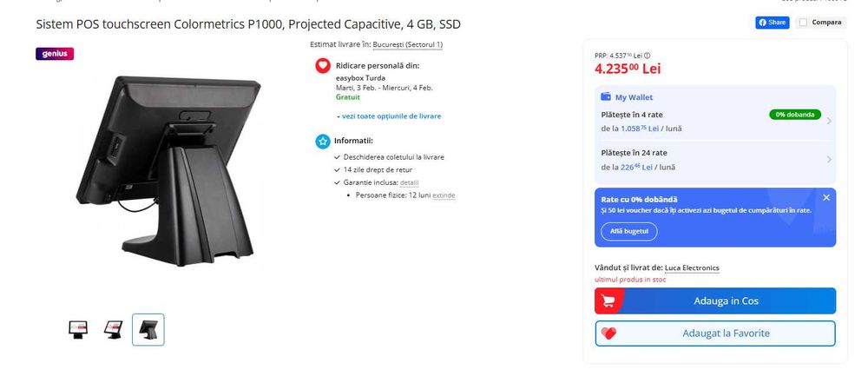Click the Află bugetul button
Viewport: 868px width, 383px height.
click(x=628, y=231)
